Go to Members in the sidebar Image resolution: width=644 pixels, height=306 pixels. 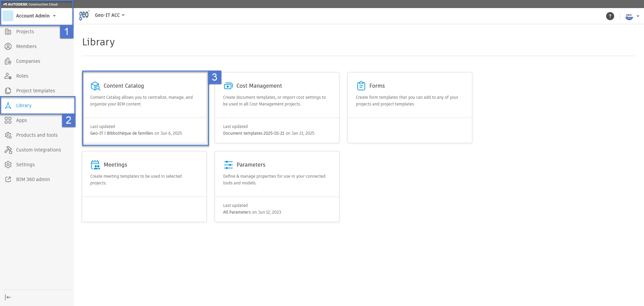[x=26, y=46]
